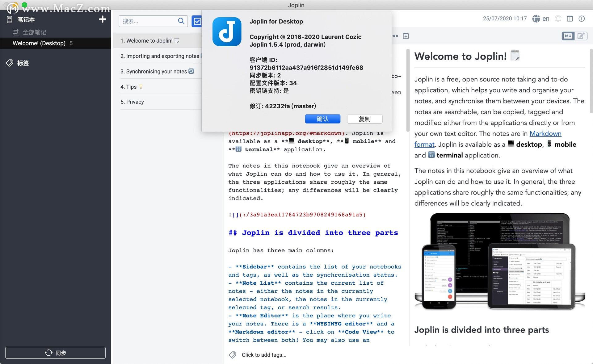
Task: Click the note date 25/07/2020 10:17
Action: [505, 19]
